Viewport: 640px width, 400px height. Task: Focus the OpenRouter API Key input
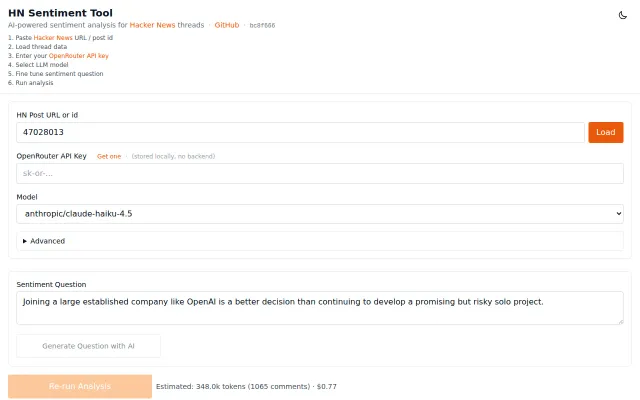tap(320, 173)
